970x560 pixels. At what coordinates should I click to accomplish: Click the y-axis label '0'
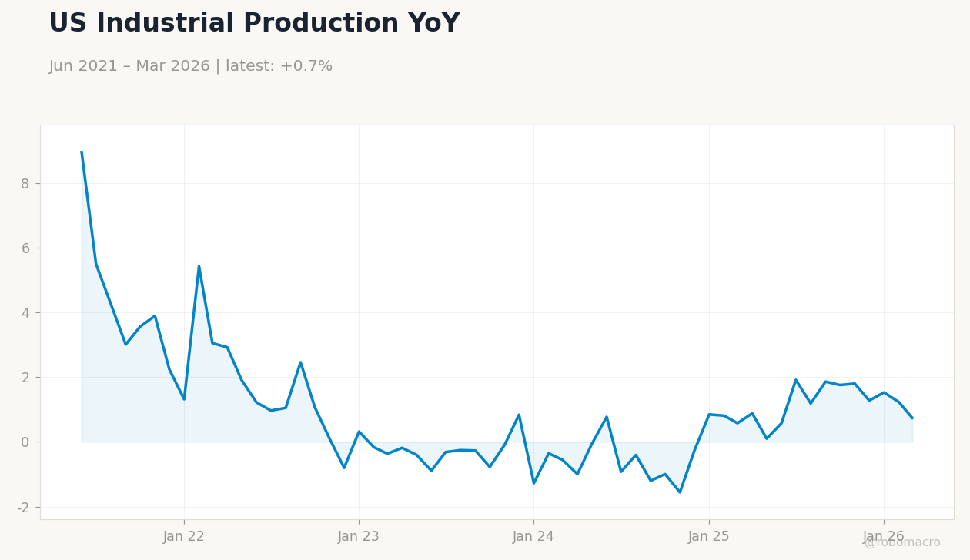[25, 442]
